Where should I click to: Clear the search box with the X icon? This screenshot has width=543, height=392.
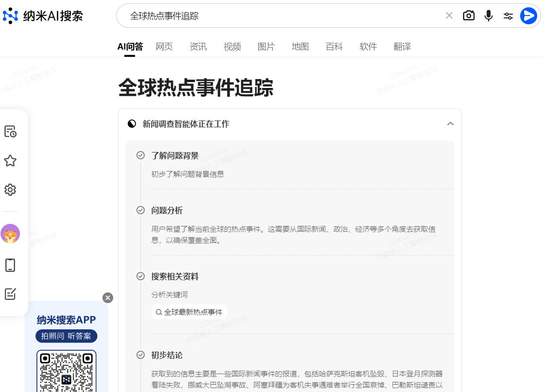[449, 16]
